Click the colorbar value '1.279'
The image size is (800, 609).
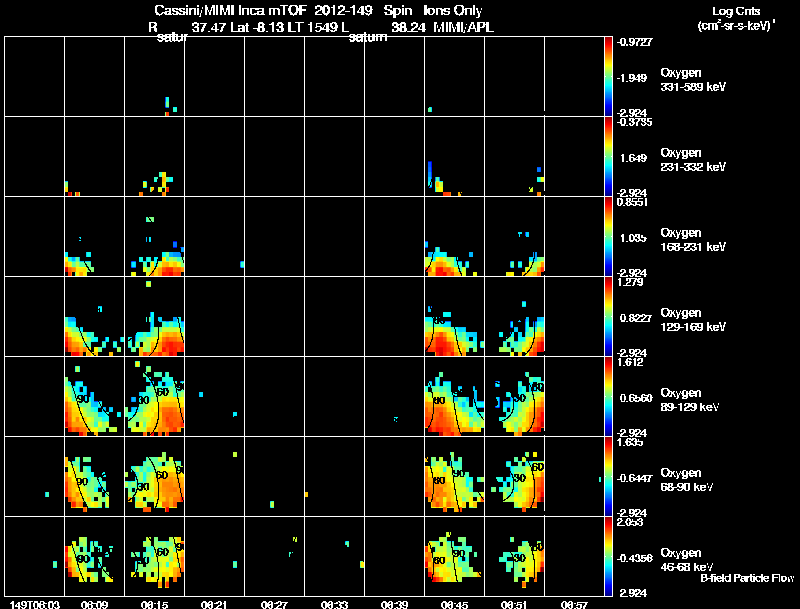point(630,282)
